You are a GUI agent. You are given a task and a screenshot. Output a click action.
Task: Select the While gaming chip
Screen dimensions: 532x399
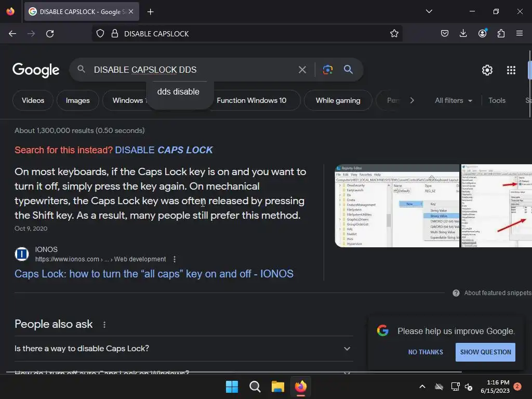click(338, 100)
